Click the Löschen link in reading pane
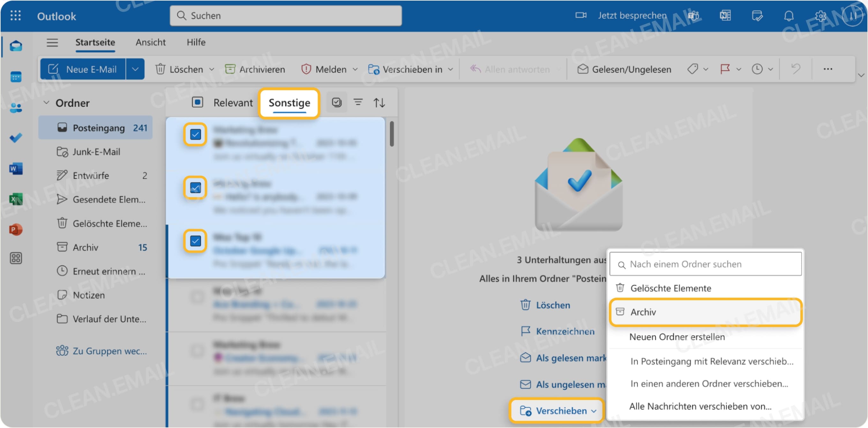 pos(545,305)
